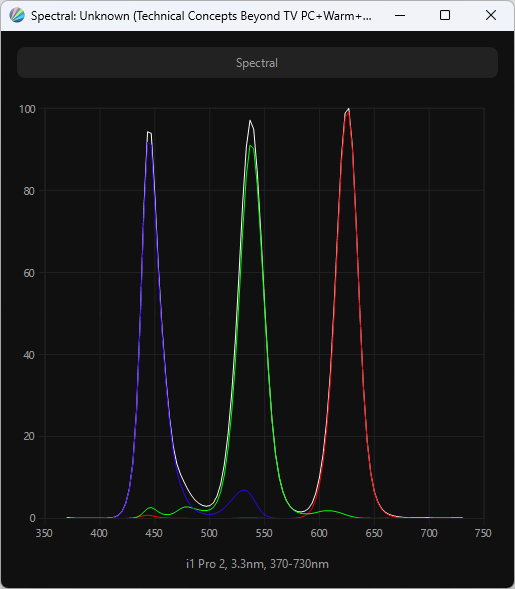Maximize the Spectral window
The width and height of the screenshot is (515, 589).
[x=445, y=15]
